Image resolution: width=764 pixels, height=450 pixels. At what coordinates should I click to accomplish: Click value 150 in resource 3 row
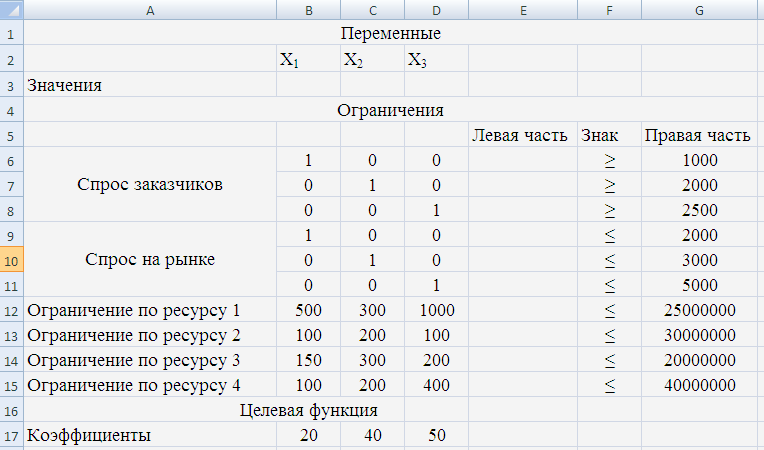pos(308,360)
